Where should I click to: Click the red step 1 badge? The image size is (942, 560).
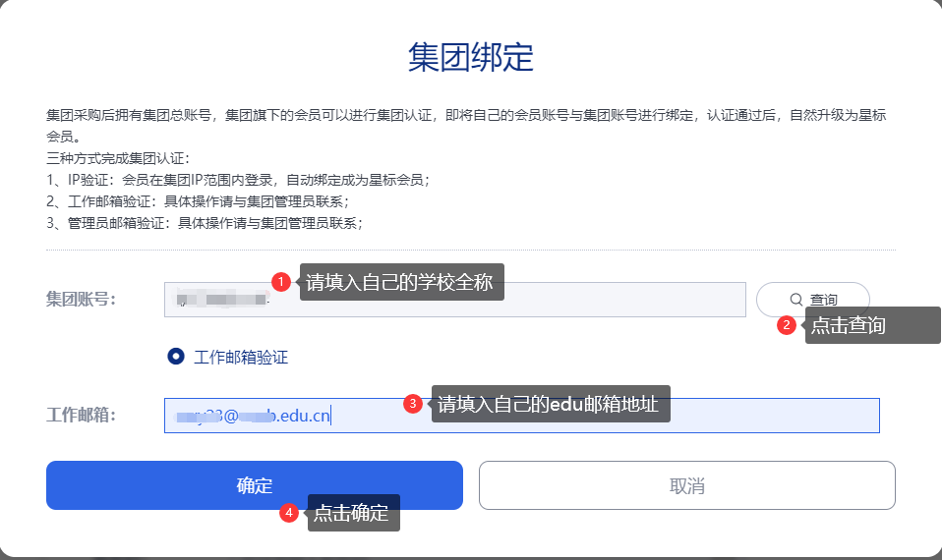[280, 283]
